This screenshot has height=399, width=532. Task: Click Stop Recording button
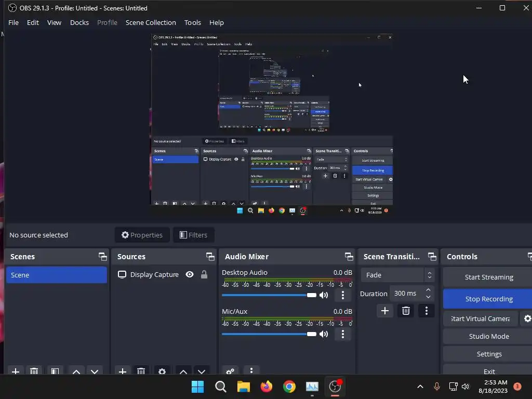tap(488, 299)
